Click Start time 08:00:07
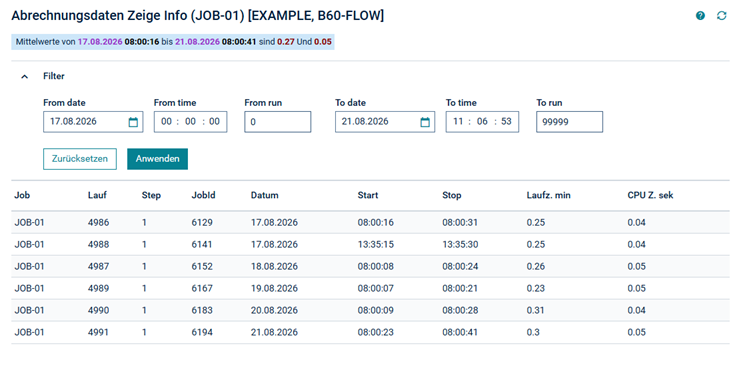 (x=376, y=288)
